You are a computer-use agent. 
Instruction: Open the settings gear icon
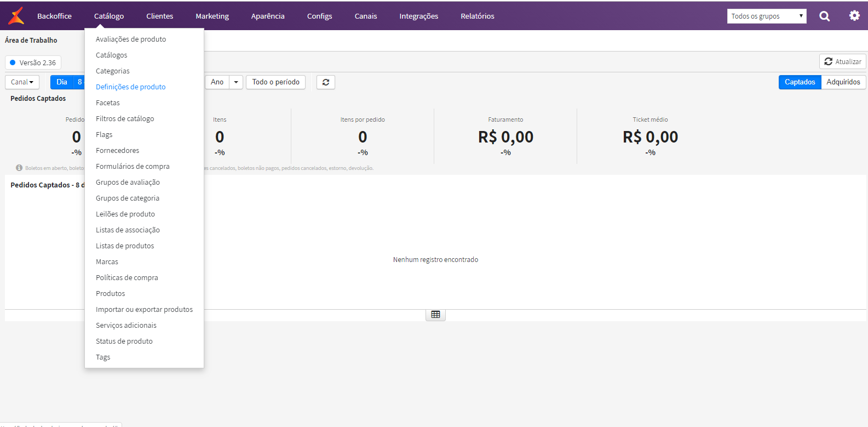(x=854, y=15)
